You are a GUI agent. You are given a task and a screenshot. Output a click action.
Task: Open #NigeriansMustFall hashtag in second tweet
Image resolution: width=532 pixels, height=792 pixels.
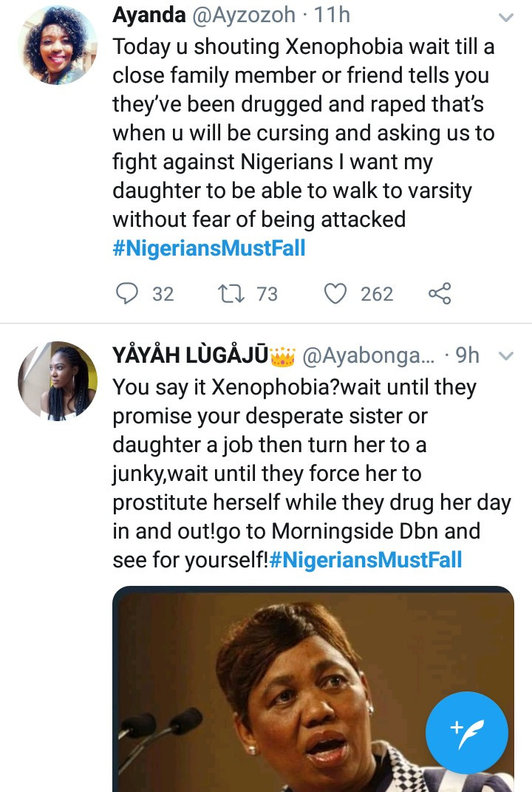click(366, 559)
